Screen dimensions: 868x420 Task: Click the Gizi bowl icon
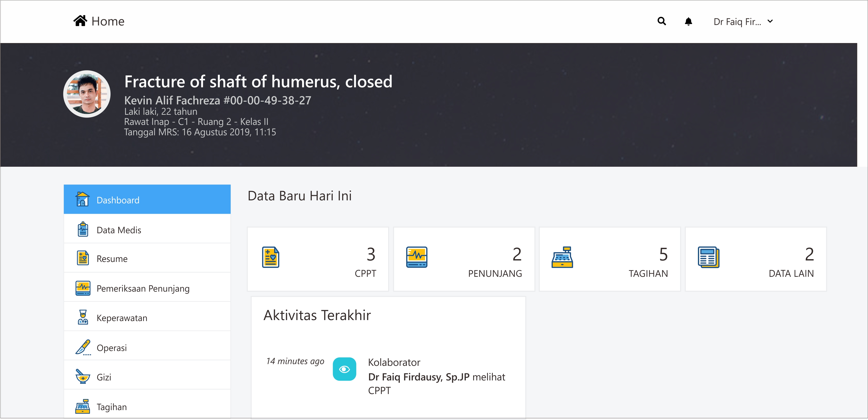(83, 376)
